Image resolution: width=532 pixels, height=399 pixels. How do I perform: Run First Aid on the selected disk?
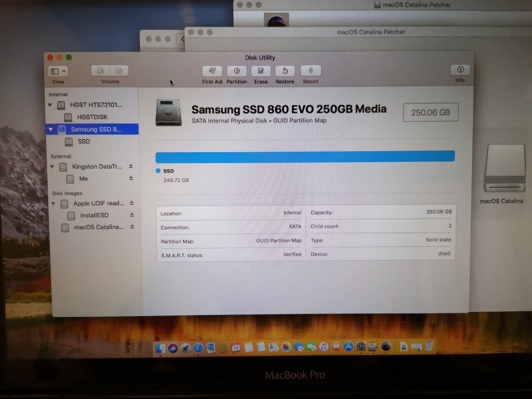[x=212, y=71]
